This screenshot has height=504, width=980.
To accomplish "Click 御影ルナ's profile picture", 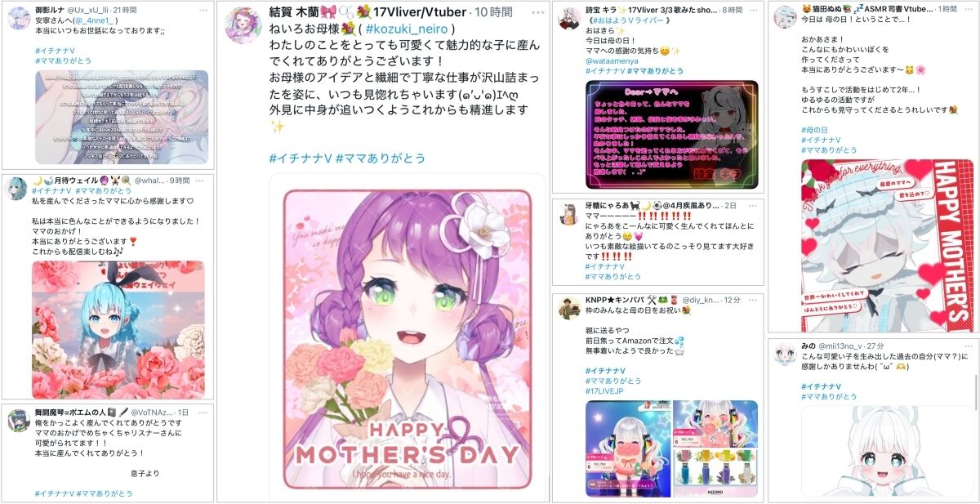I will [x=19, y=18].
